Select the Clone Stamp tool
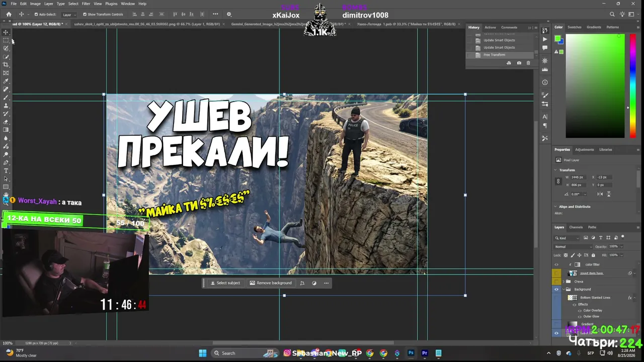The width and height of the screenshot is (644, 362). click(x=6, y=106)
